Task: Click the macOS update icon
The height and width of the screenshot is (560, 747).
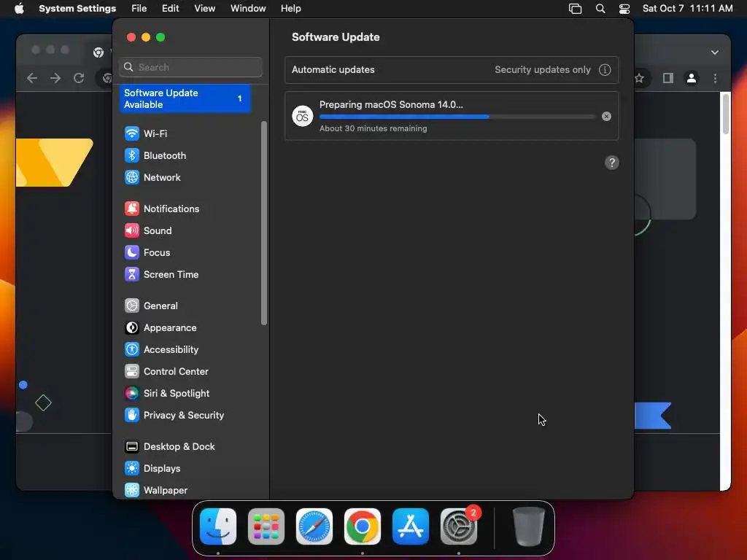Action: pyautogui.click(x=303, y=116)
